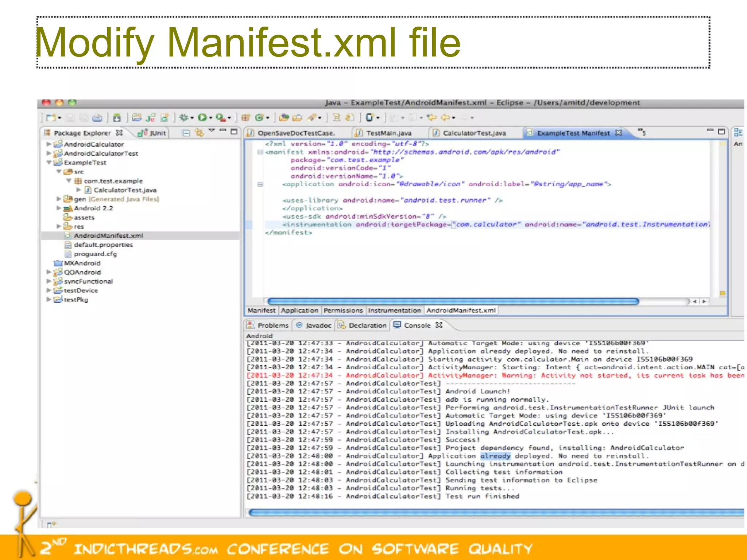This screenshot has height=560, width=747.
Task: Click the green Run button icon
Action: point(202,117)
